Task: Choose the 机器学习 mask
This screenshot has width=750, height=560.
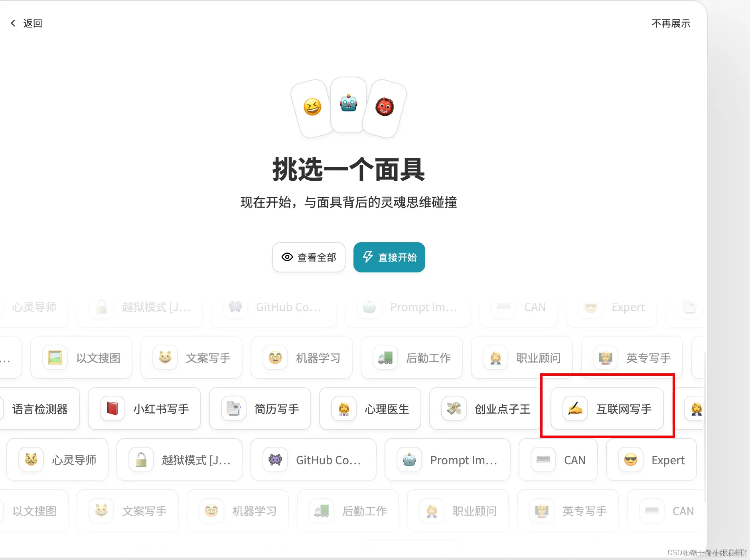Action: tap(302, 358)
